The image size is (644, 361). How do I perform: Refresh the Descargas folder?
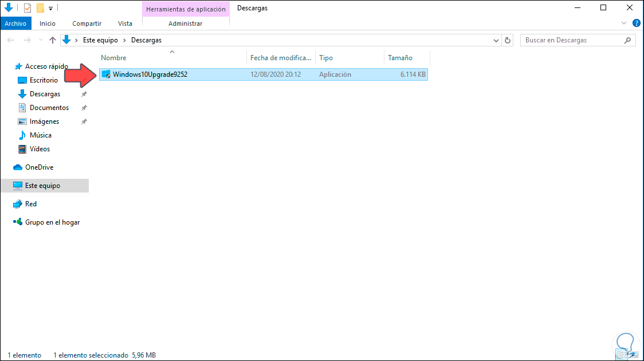[x=508, y=40]
